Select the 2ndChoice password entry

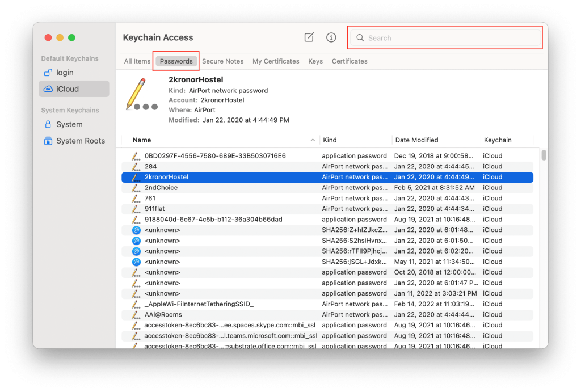327,187
